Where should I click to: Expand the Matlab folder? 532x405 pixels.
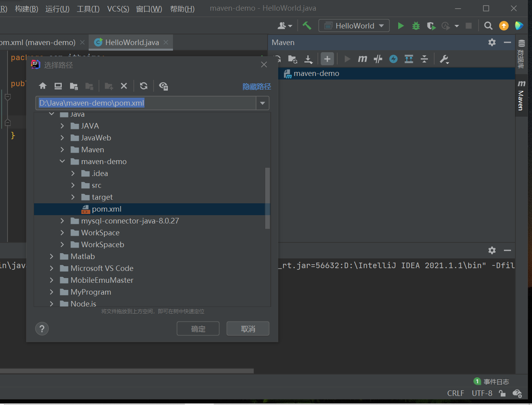(x=51, y=256)
